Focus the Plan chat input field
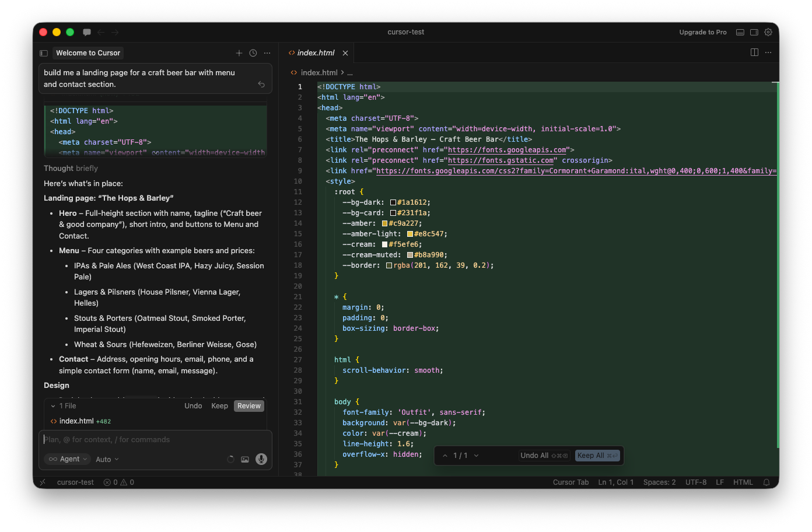This screenshot has height=532, width=812. coord(155,439)
